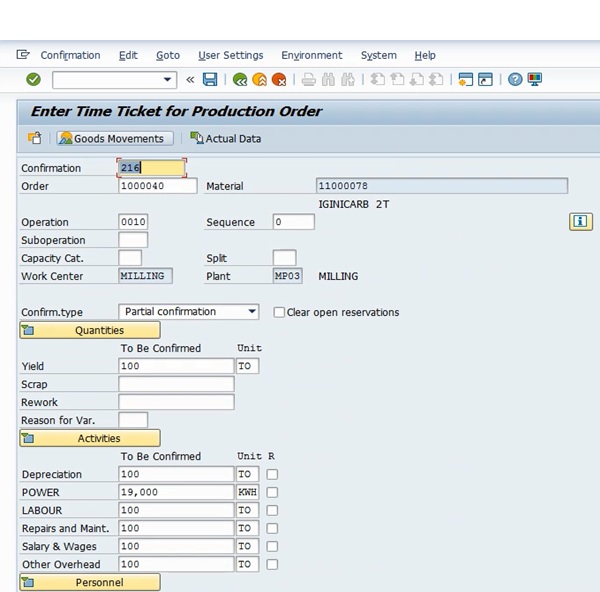The image size is (600, 592).
Task: Click the Generate Shortcut icon
Action: [x=485, y=80]
